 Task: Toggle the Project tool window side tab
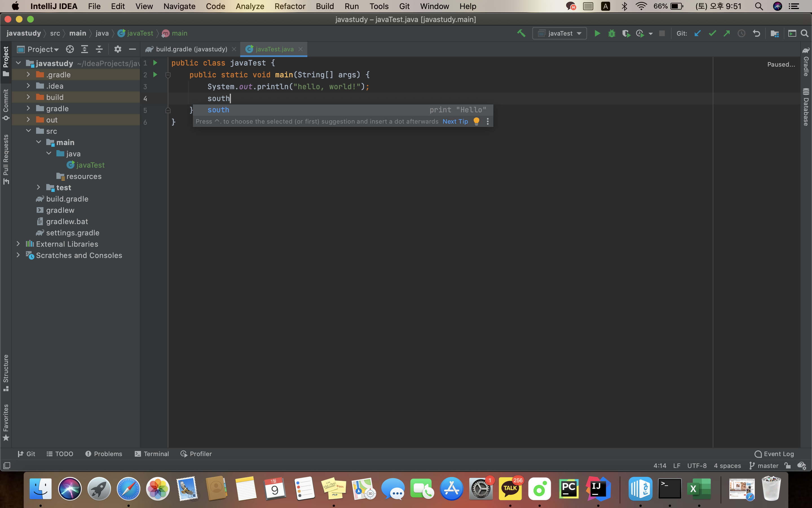pos(6,62)
